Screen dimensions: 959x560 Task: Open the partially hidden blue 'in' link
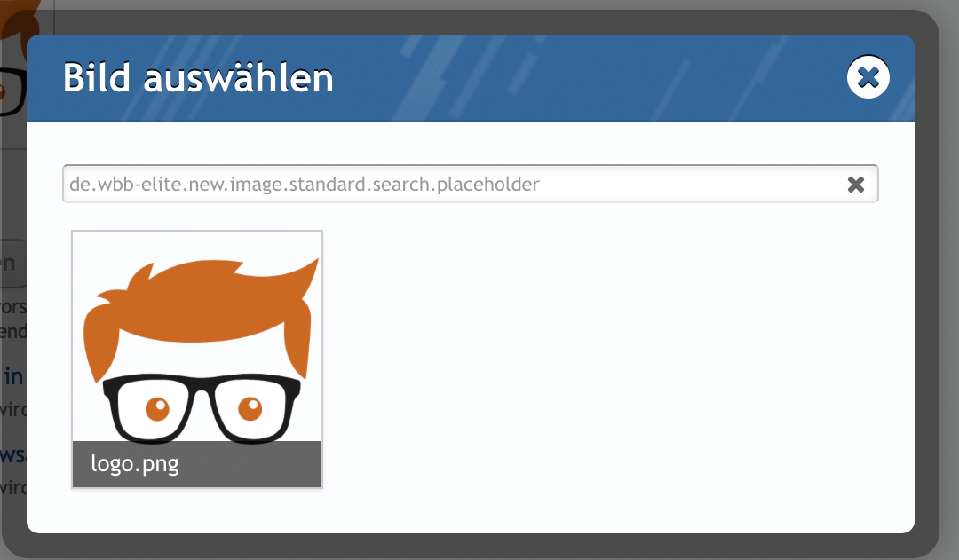13,376
